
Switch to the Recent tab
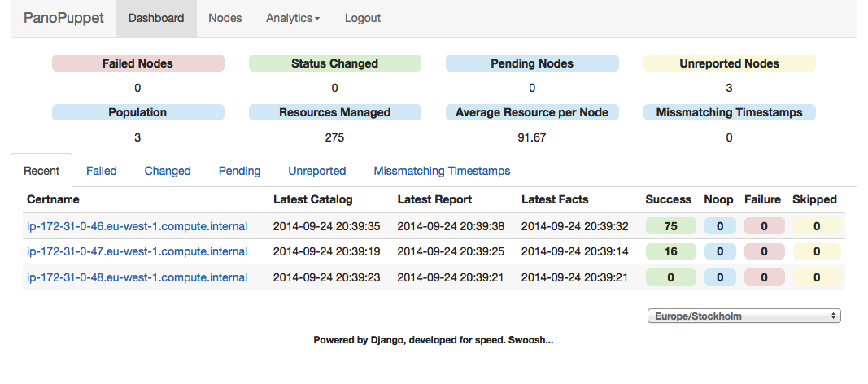41,171
